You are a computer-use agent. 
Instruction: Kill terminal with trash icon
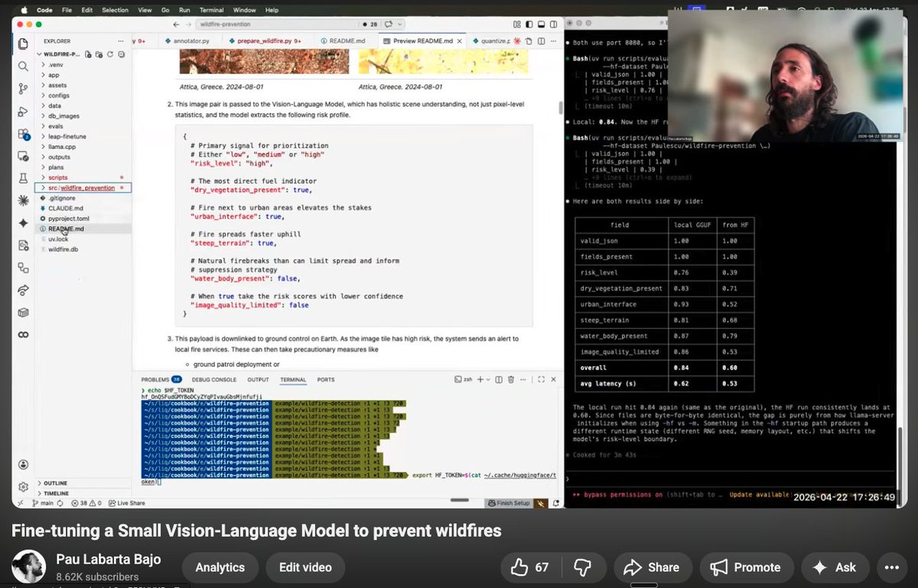512,379
